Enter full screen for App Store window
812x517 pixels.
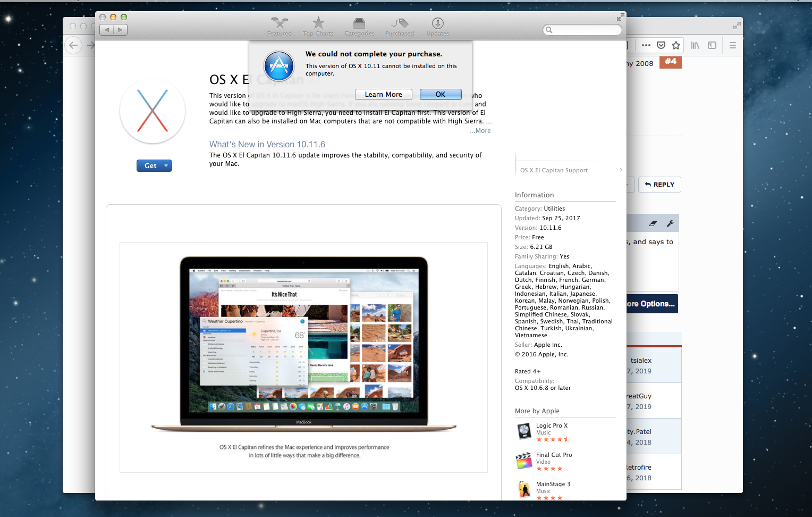click(x=620, y=17)
